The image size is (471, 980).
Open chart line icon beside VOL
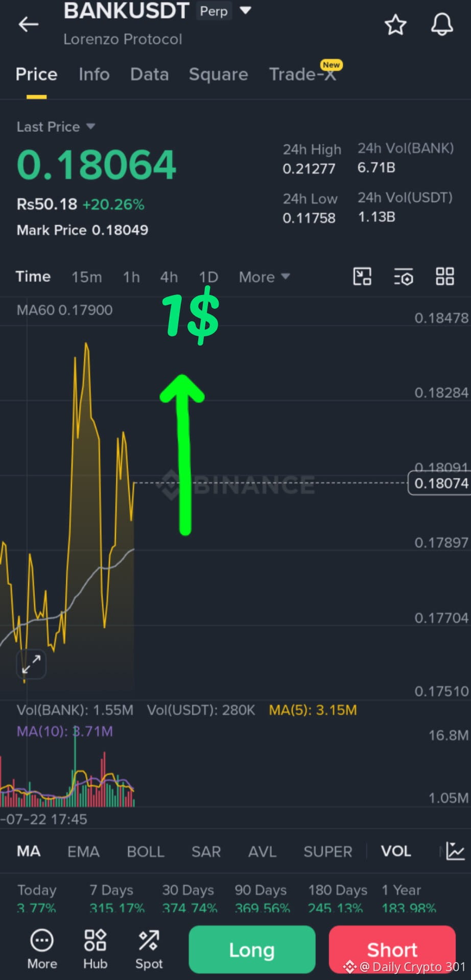(455, 851)
